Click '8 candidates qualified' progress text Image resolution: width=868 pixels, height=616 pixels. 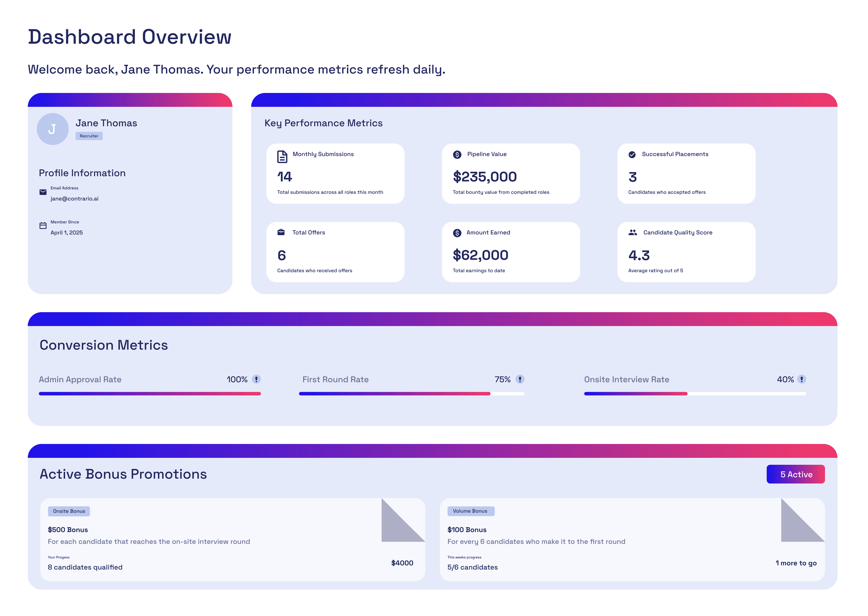point(85,567)
